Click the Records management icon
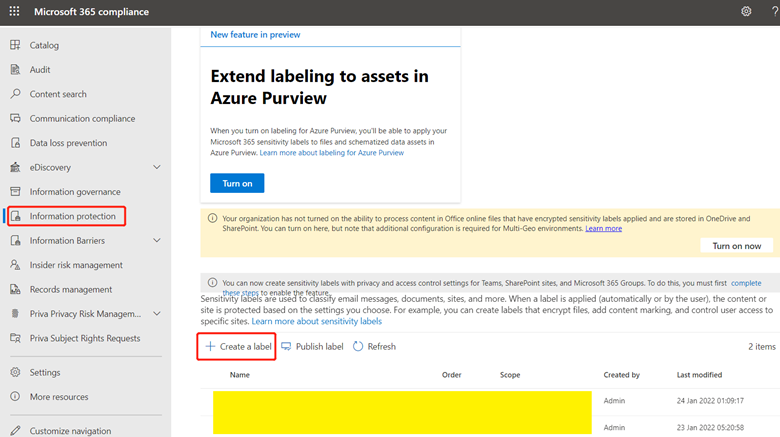This screenshot has height=437, width=780. coord(15,289)
